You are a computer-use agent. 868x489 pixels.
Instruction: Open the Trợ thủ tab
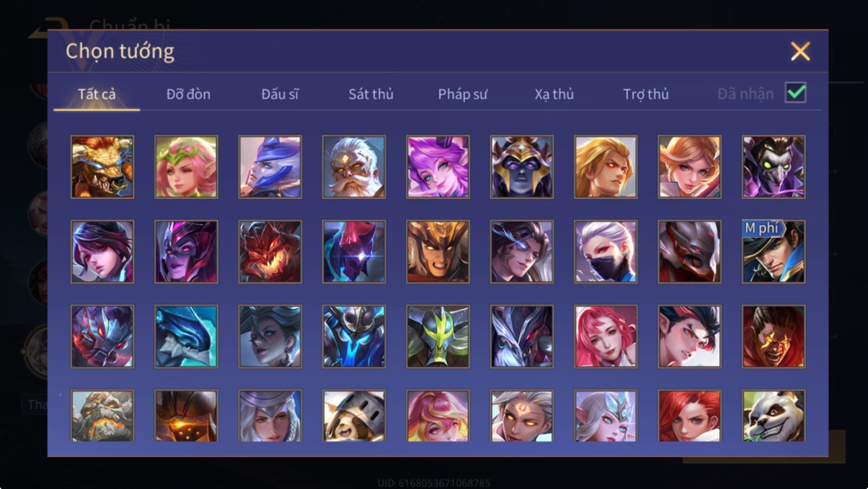click(x=646, y=94)
